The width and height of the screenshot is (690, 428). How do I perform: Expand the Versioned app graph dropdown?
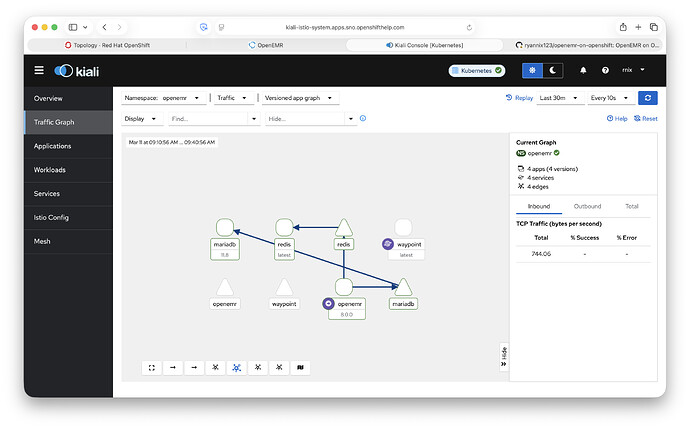299,98
